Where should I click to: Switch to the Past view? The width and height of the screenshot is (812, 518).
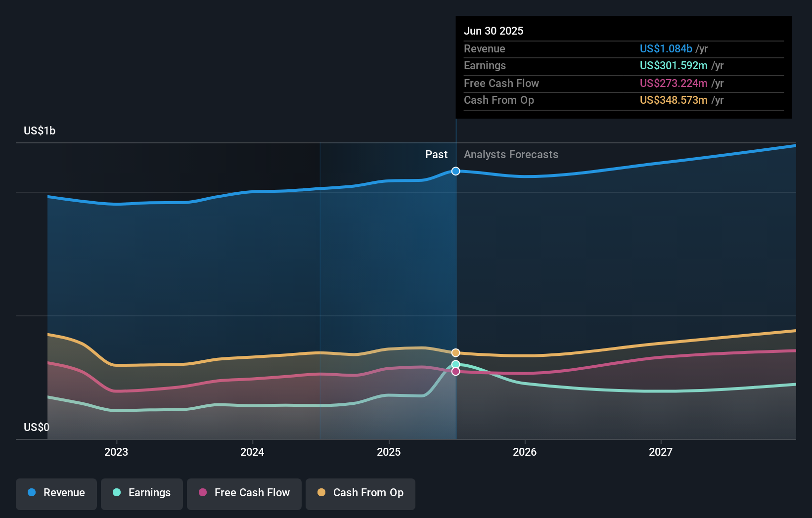[x=436, y=154]
